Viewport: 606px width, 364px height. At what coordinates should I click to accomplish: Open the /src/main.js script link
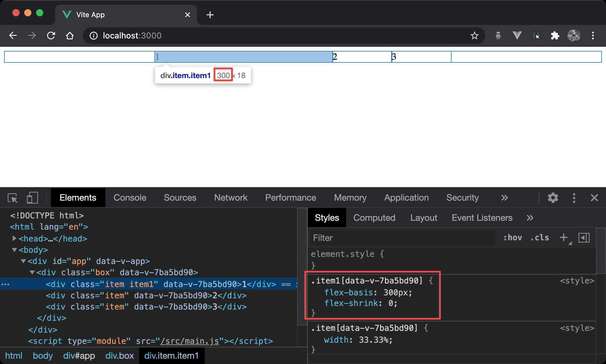190,341
